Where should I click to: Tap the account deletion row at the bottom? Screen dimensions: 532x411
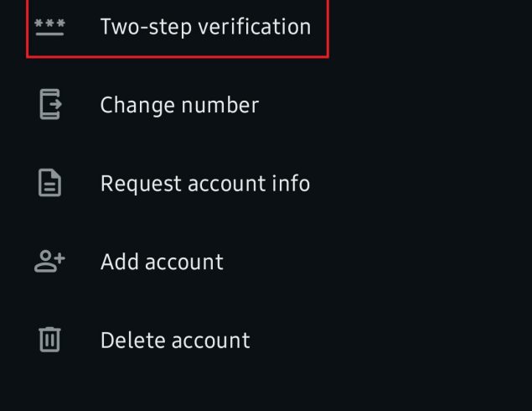(x=266, y=340)
